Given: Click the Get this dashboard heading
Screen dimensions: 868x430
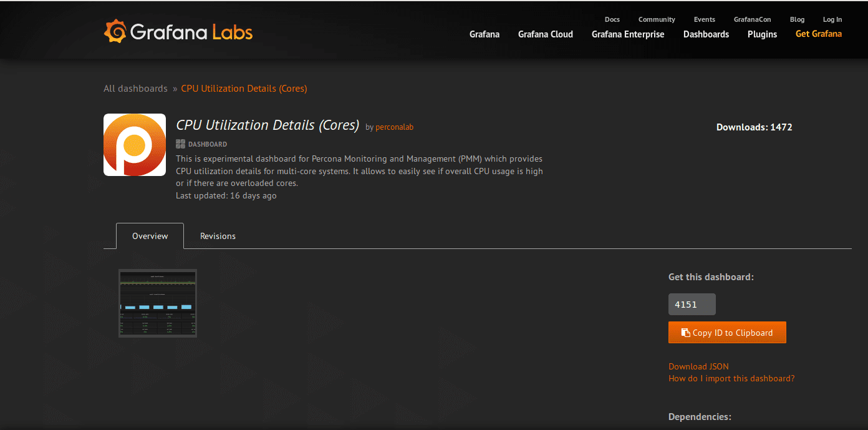Looking at the screenshot, I should tap(711, 277).
